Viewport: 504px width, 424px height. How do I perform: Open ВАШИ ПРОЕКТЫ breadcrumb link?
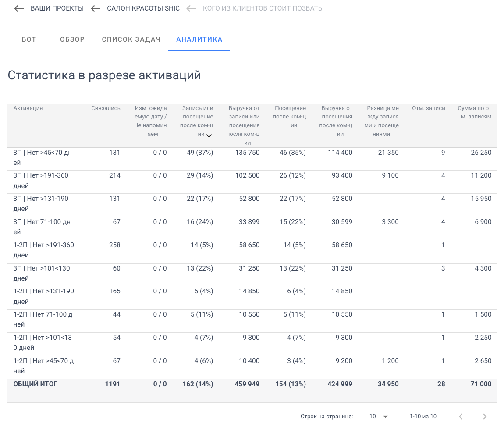point(57,8)
